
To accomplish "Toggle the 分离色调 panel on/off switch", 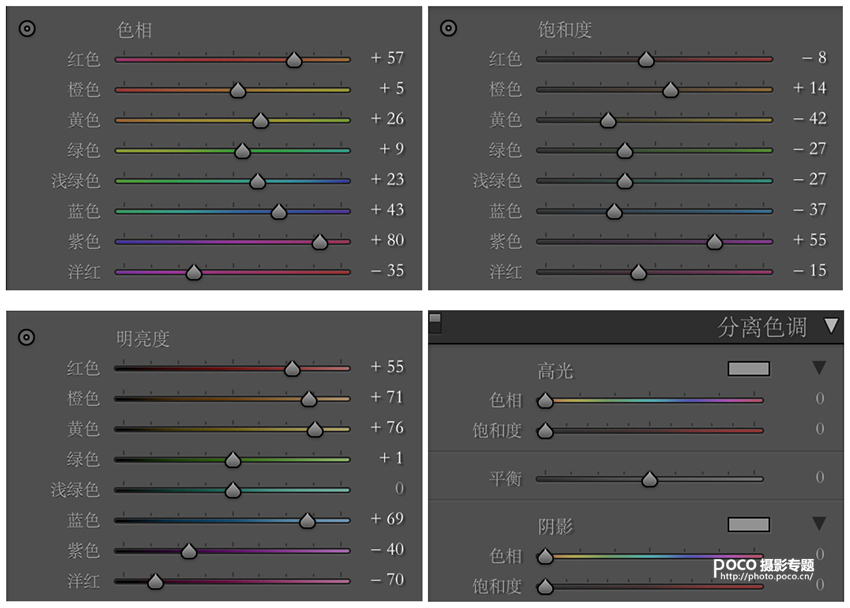I will [x=435, y=321].
